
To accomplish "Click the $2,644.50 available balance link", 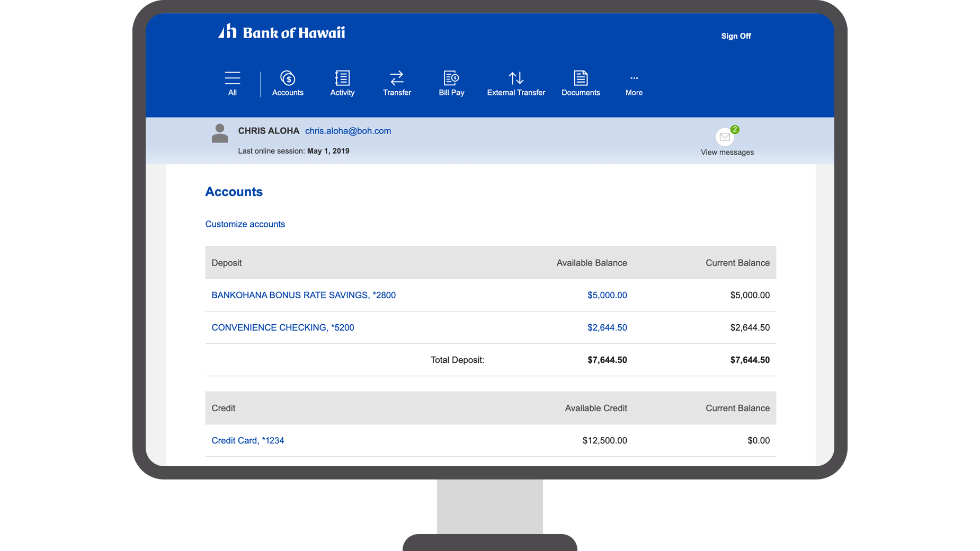I will [x=607, y=327].
